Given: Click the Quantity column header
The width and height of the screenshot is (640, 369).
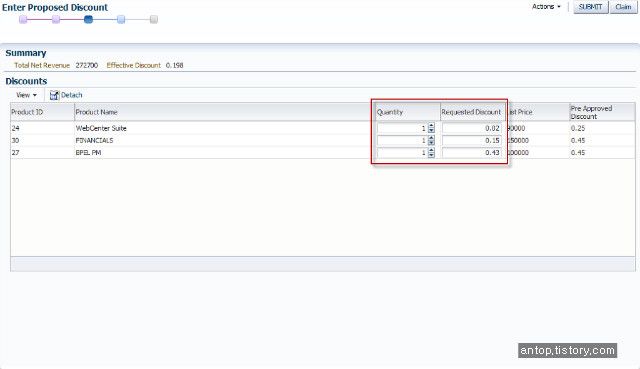Looking at the screenshot, I should [407, 112].
